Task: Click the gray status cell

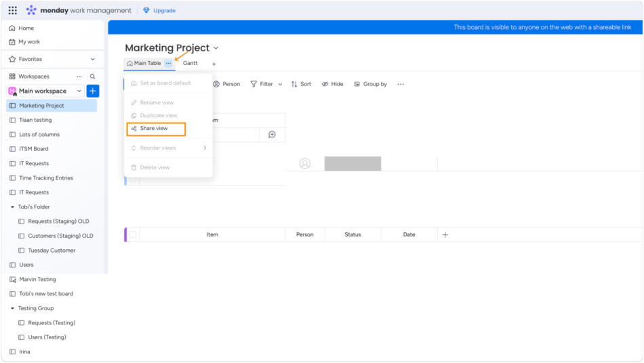Action: [353, 164]
